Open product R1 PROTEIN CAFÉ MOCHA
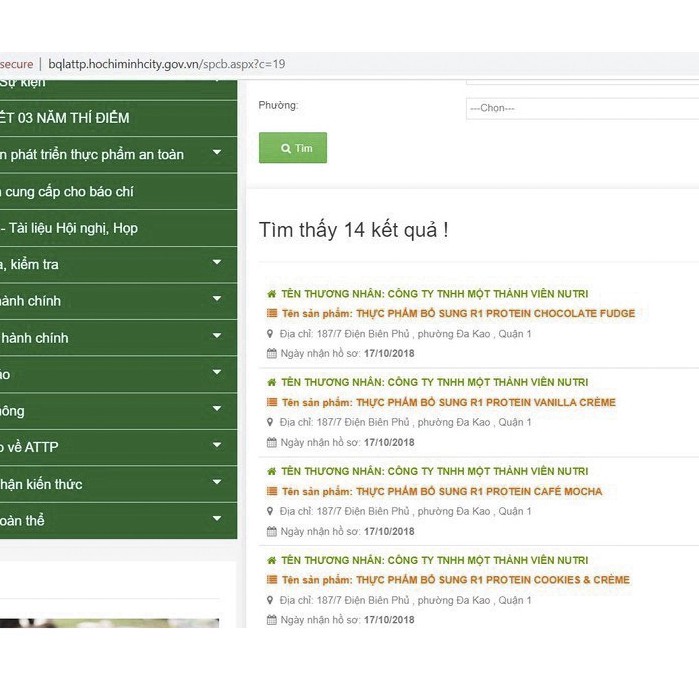Screen dimensions: 699x699 click(x=442, y=491)
